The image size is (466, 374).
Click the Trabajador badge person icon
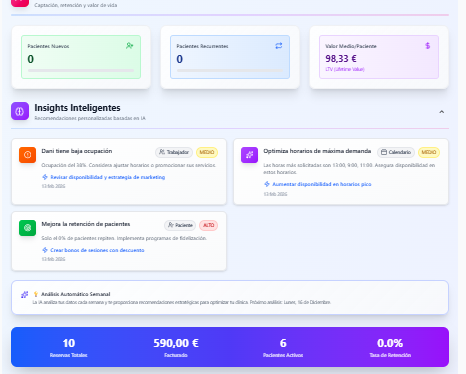click(162, 152)
